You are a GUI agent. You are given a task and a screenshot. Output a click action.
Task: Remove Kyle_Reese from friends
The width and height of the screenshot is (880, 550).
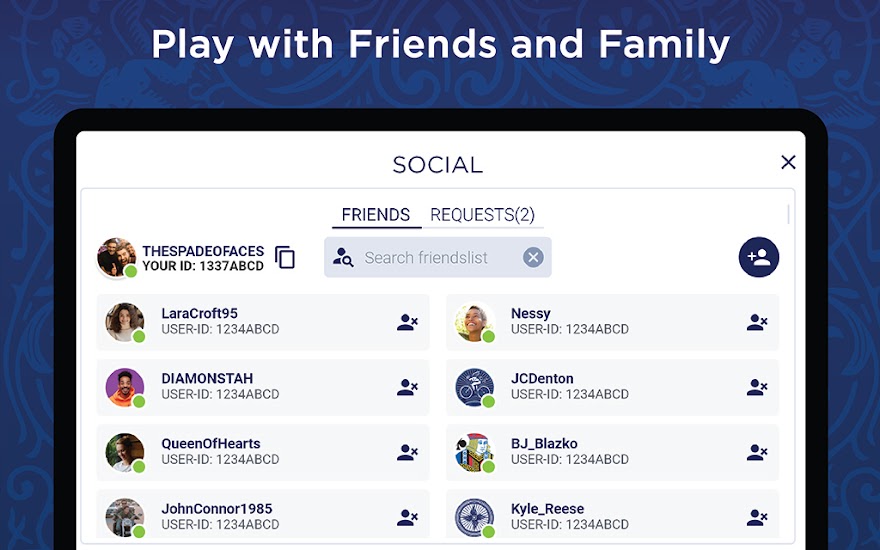(757, 517)
